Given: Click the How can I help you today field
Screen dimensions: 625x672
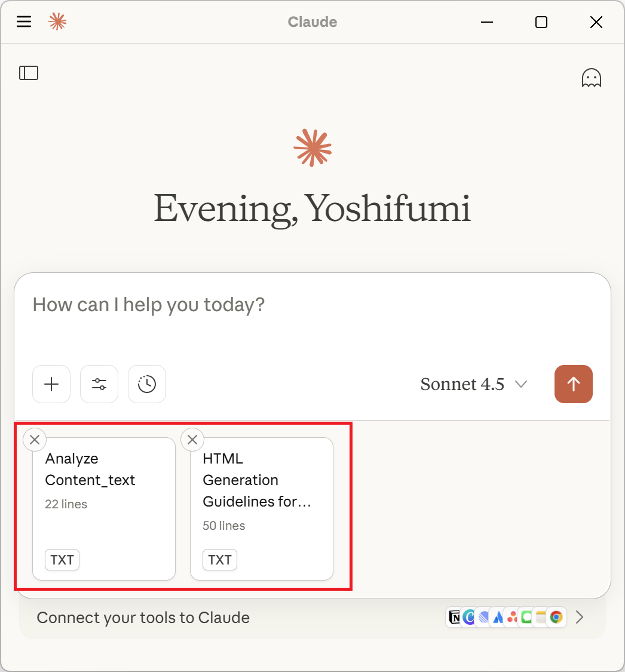Looking at the screenshot, I should tap(148, 305).
